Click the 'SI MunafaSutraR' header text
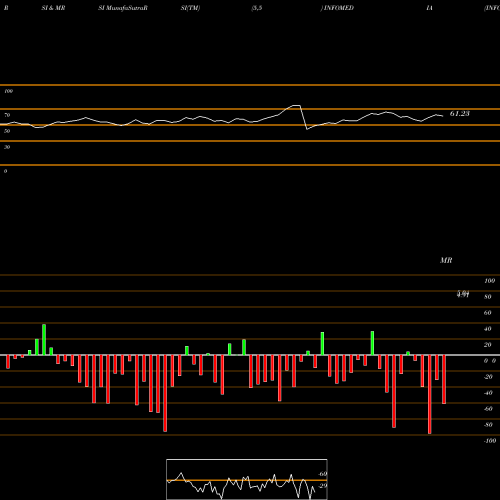This screenshot has width=500, height=500. click(123, 8)
